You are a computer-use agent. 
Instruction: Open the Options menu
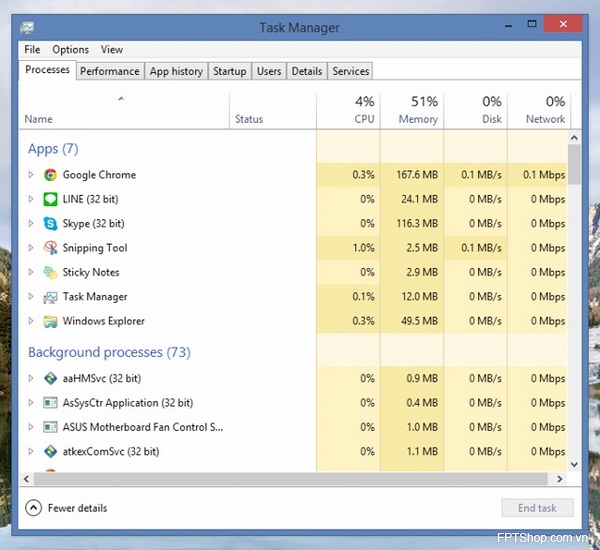70,50
